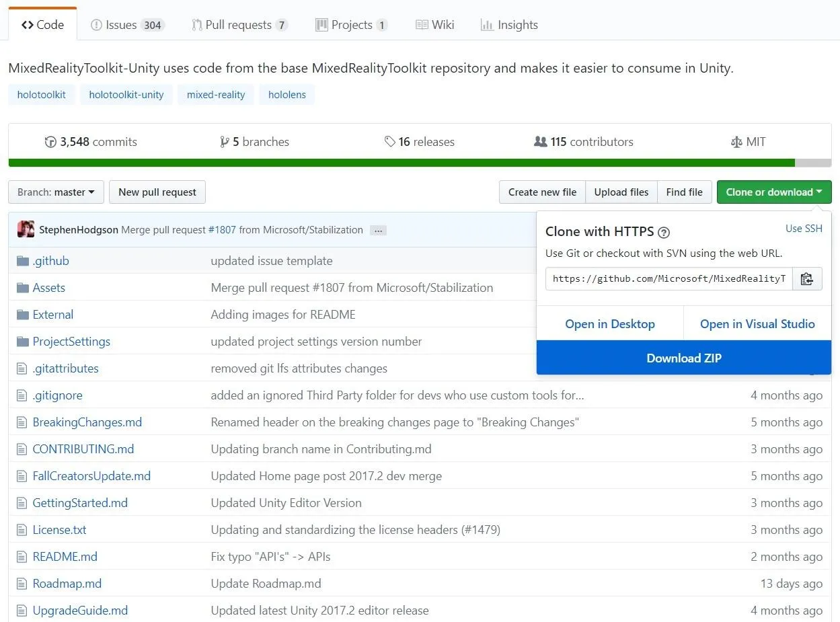
Task: Click the contributors people icon
Action: (540, 142)
